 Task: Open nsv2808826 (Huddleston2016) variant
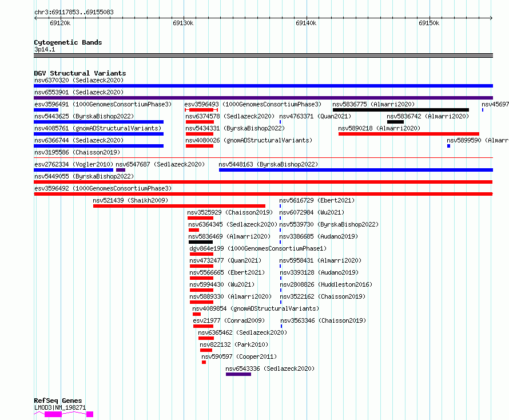coord(326,284)
